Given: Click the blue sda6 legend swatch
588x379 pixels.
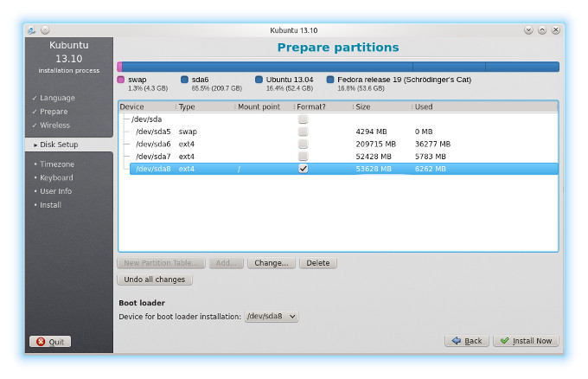Looking at the screenshot, I should click(x=184, y=80).
